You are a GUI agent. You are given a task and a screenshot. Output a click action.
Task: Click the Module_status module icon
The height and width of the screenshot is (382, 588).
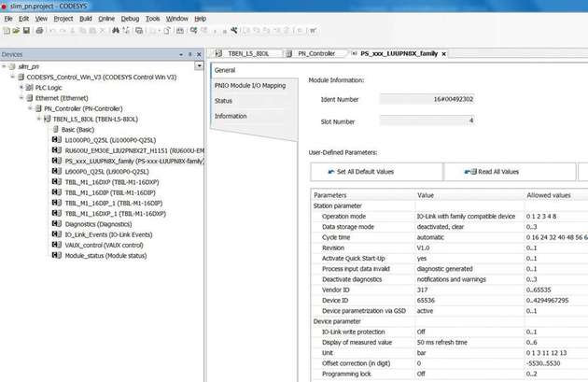pyautogui.click(x=57, y=255)
